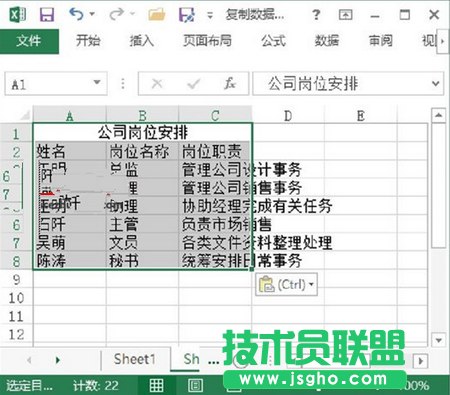
Task: Click the 岗位职责 header cell
Action: point(215,151)
